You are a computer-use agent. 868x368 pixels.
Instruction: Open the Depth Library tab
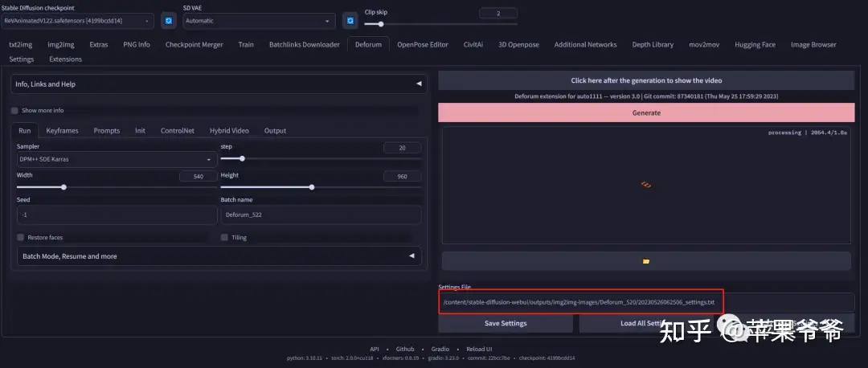coord(653,45)
